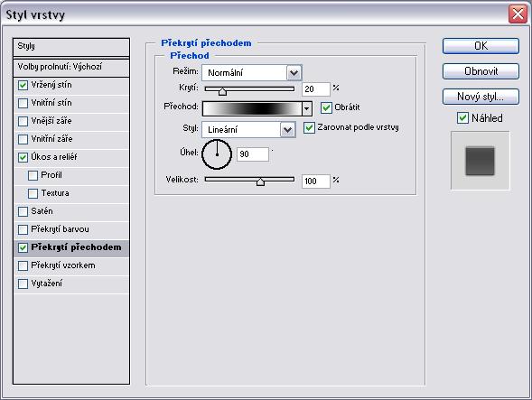Open the gradient picker arrow
532x400 pixels.
pyautogui.click(x=307, y=108)
